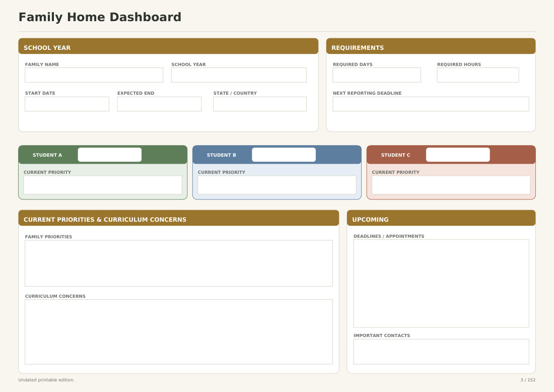Select the Expected End field
Image resolution: width=554 pixels, height=392 pixels.
[x=159, y=104]
